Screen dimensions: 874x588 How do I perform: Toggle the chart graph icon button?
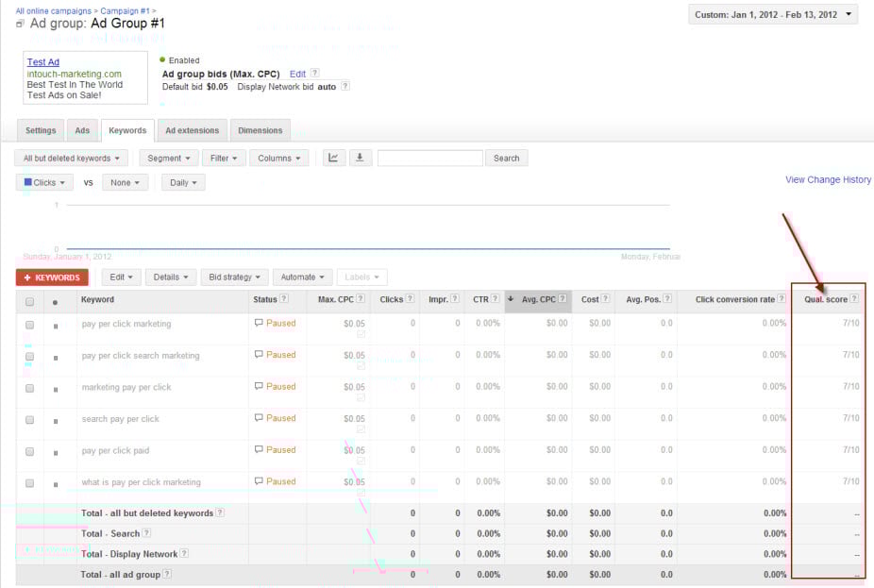pyautogui.click(x=333, y=158)
